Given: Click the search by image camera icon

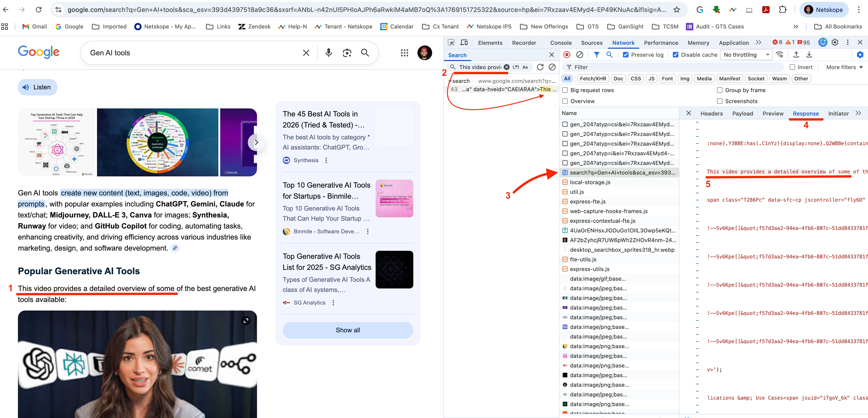Looking at the screenshot, I should coord(347,53).
